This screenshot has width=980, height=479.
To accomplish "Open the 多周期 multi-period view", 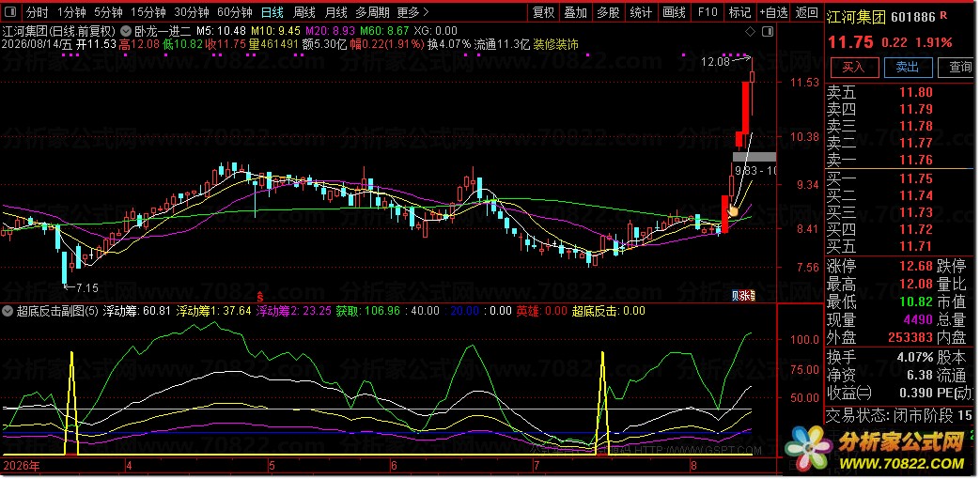I will (372, 12).
